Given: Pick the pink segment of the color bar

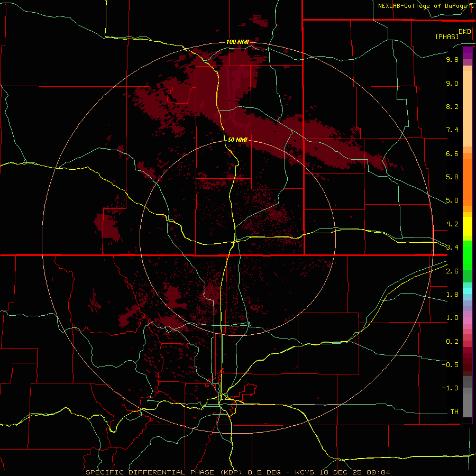Looking at the screenshot, I should pos(467,321).
